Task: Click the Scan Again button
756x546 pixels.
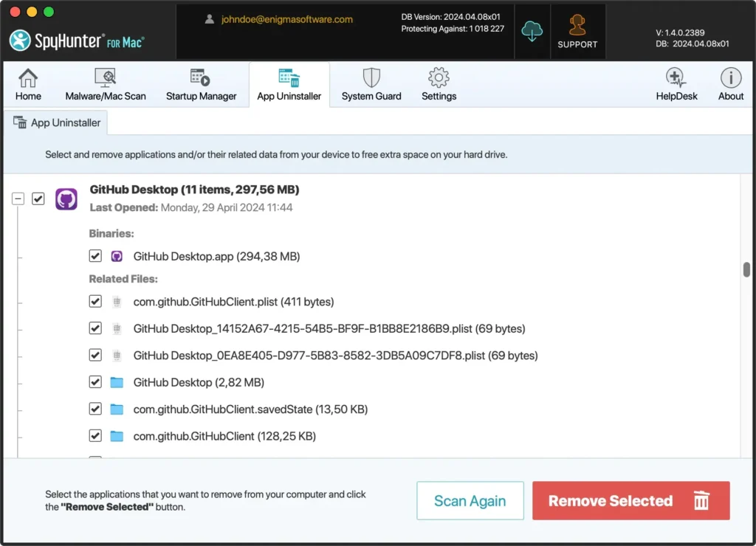Action: tap(470, 501)
